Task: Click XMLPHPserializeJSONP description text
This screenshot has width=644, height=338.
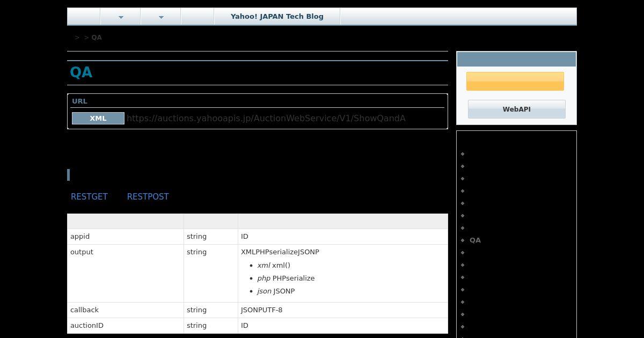Action: click(x=280, y=252)
